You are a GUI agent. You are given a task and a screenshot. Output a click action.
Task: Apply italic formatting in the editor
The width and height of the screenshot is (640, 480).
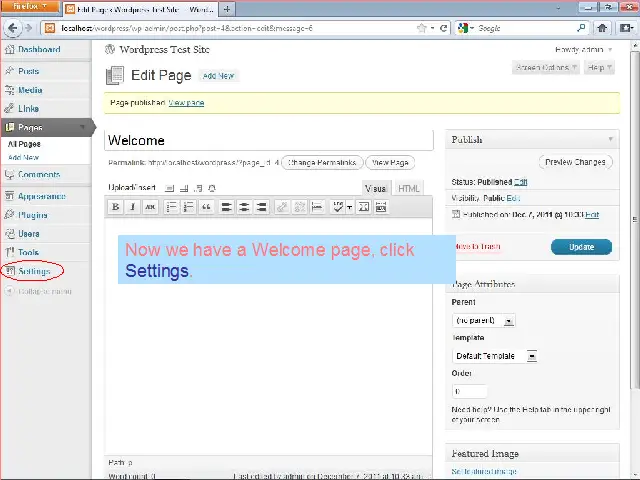pyautogui.click(x=133, y=207)
